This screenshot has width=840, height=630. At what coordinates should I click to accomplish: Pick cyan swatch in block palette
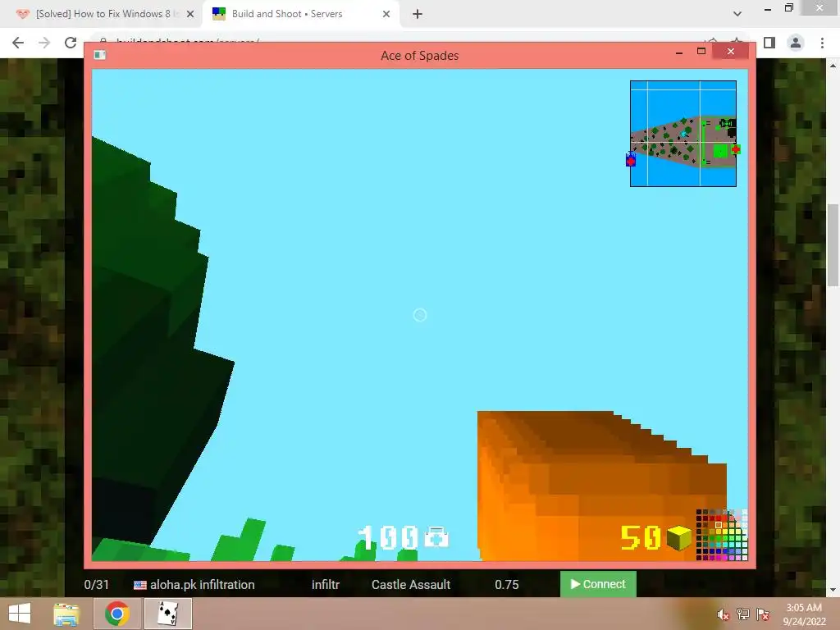click(x=725, y=545)
